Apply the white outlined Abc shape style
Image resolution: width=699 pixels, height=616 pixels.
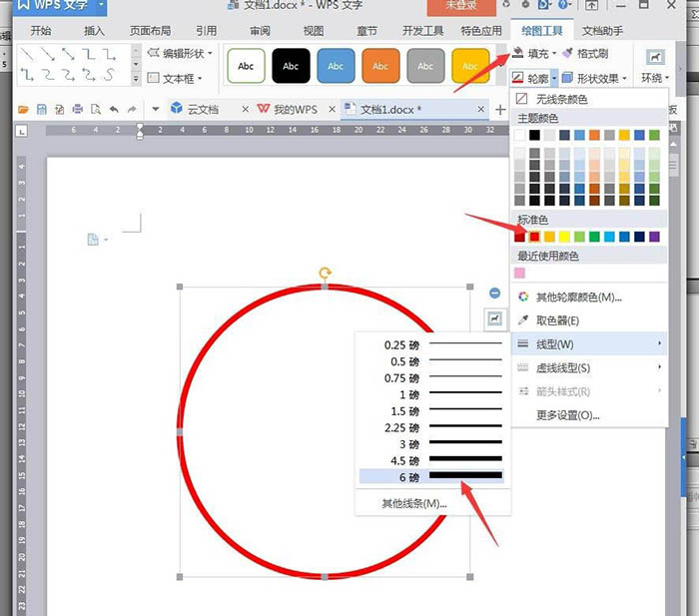coord(246,66)
